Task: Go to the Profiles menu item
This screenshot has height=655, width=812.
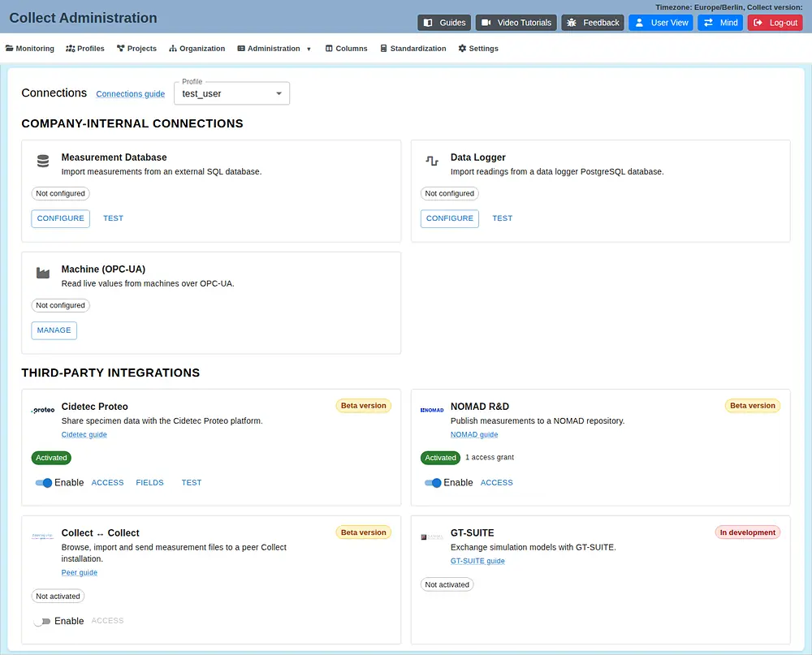Action: [85, 48]
